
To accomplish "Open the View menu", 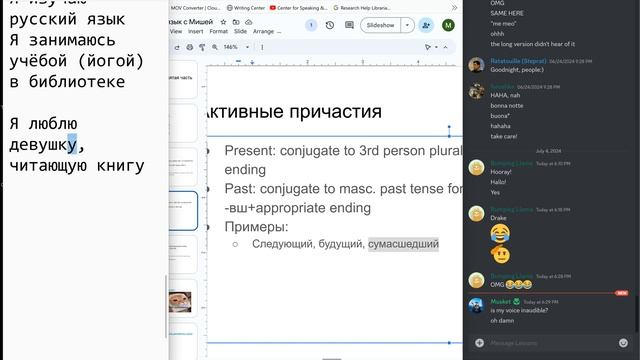I will pyautogui.click(x=176, y=31).
